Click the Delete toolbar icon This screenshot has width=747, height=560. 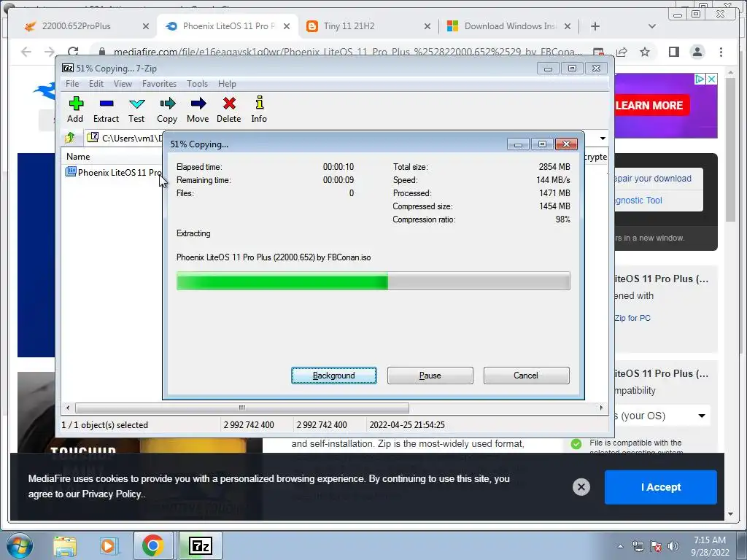[228, 109]
